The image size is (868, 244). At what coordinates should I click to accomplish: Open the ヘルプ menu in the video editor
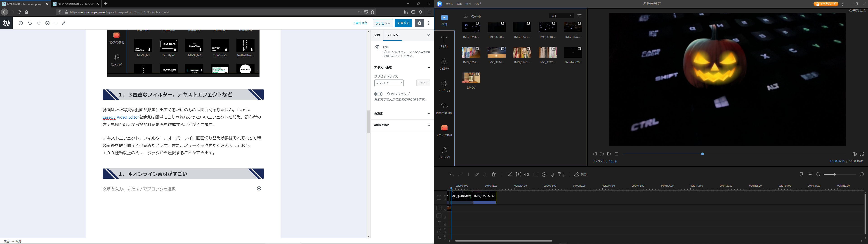click(478, 4)
